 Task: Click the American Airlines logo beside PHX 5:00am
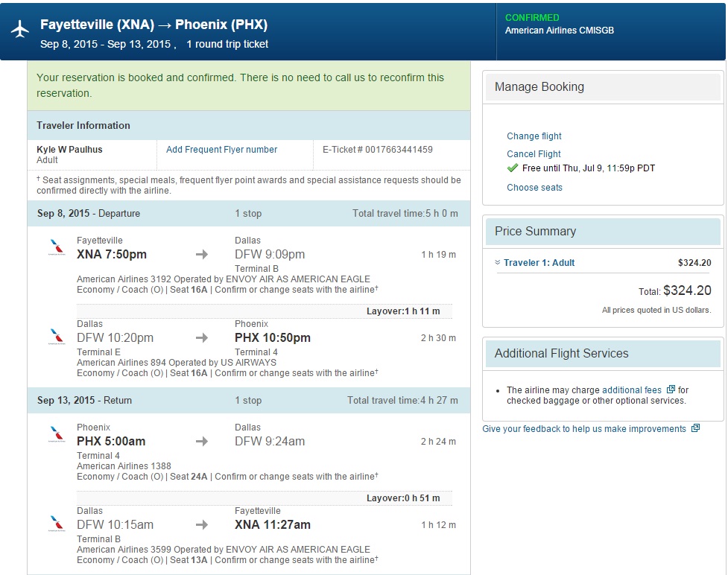[56, 434]
